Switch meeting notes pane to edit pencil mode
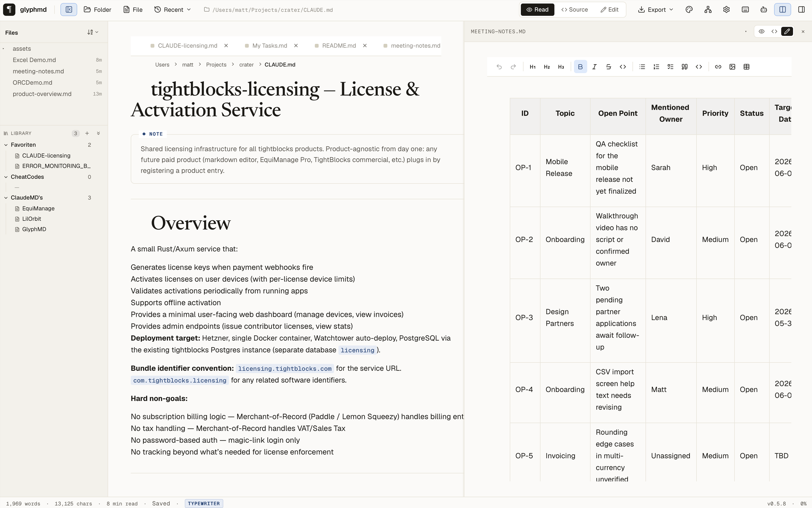Viewport: 812px width, 508px height. tap(787, 32)
